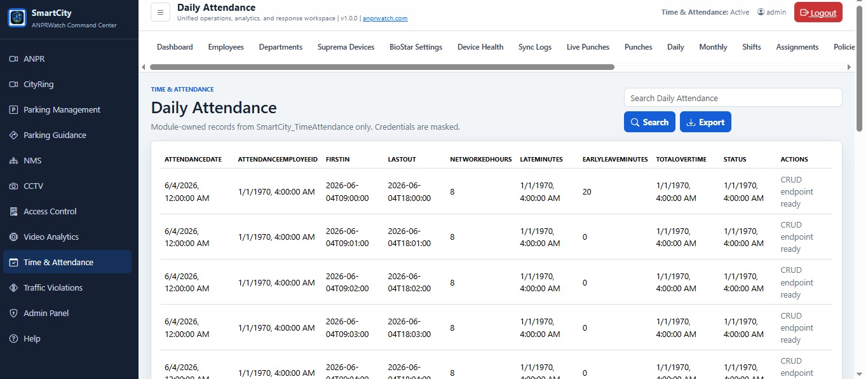Click the Help question mark icon
This screenshot has width=868, height=379.
click(13, 338)
